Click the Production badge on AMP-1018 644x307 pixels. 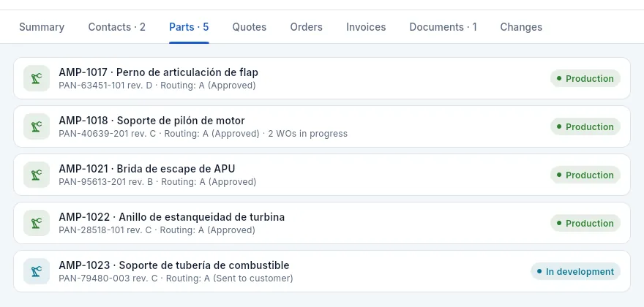(x=585, y=127)
